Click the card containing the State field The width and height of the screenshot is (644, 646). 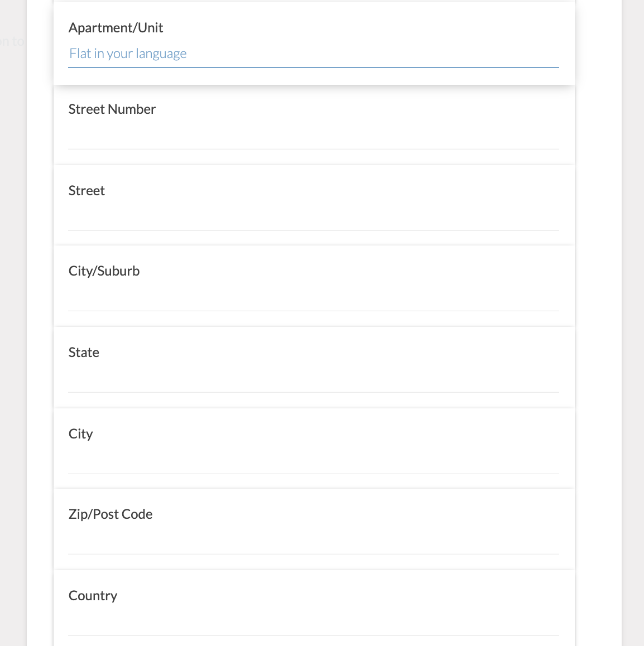[313, 367]
